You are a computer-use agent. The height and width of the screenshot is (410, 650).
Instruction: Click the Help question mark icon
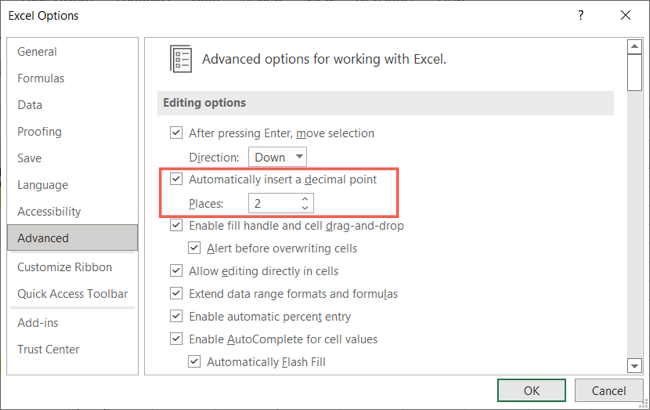coord(581,16)
